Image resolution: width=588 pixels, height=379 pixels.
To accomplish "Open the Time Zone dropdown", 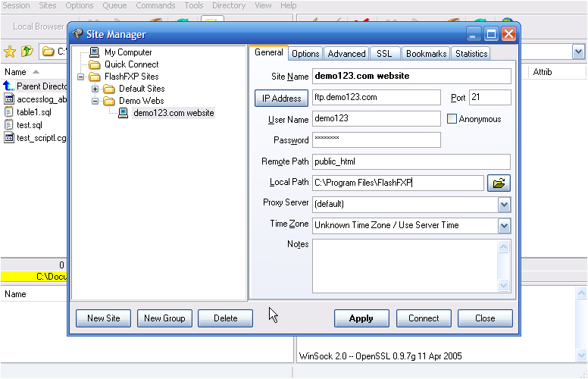I will click(504, 226).
